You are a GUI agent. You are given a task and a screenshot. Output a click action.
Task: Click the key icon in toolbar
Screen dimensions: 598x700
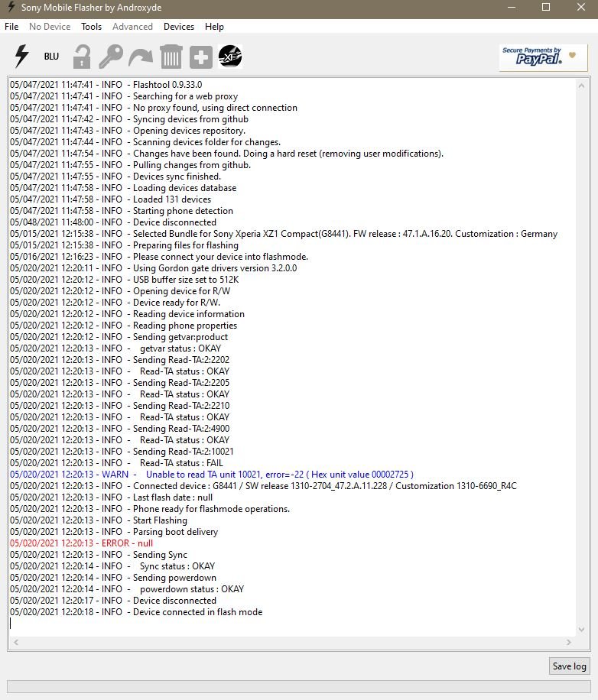pyautogui.click(x=111, y=57)
